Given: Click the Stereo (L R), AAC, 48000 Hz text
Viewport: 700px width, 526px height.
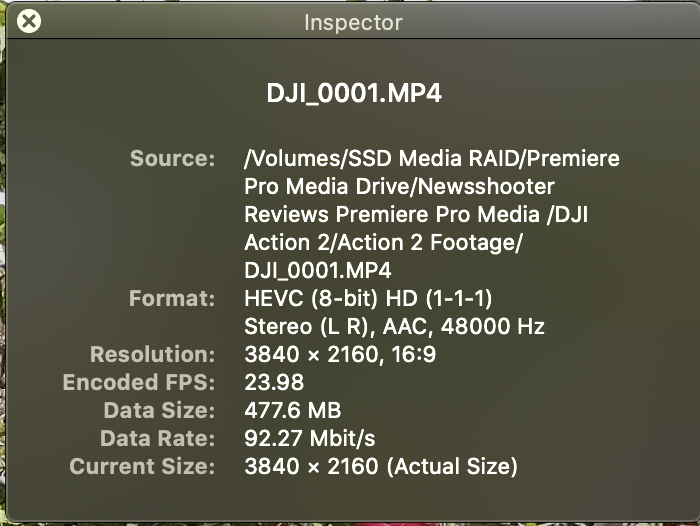Looking at the screenshot, I should pos(396,327).
